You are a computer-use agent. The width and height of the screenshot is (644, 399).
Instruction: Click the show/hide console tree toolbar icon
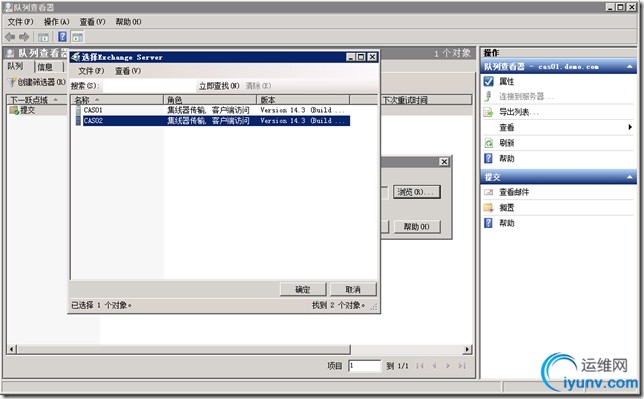coord(43,37)
